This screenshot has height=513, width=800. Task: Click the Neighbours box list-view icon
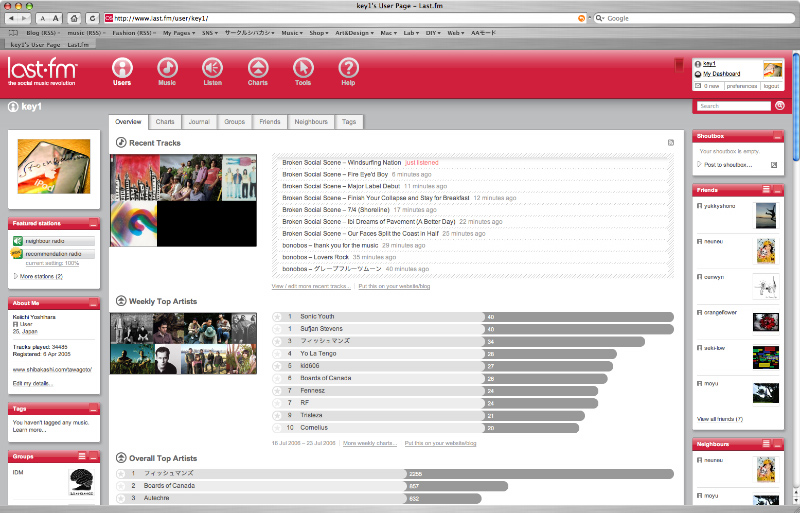766,444
